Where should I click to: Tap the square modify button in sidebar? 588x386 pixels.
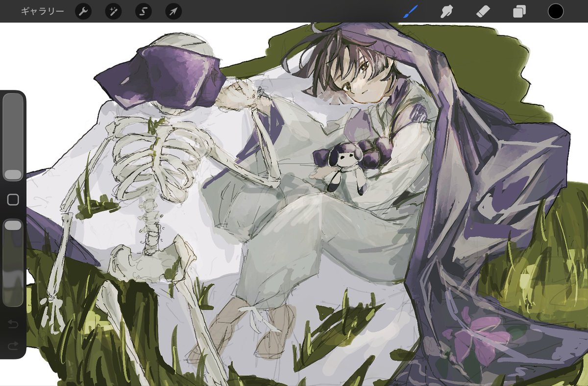pyautogui.click(x=13, y=200)
